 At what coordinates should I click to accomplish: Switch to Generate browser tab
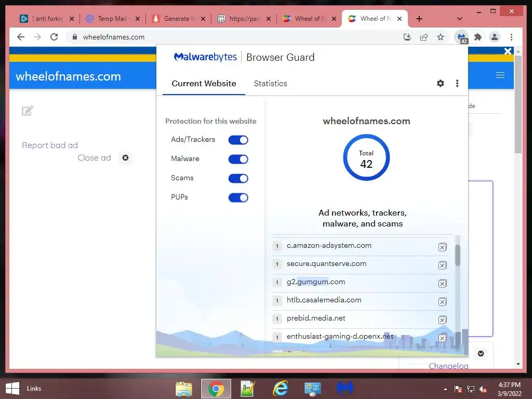click(178, 19)
